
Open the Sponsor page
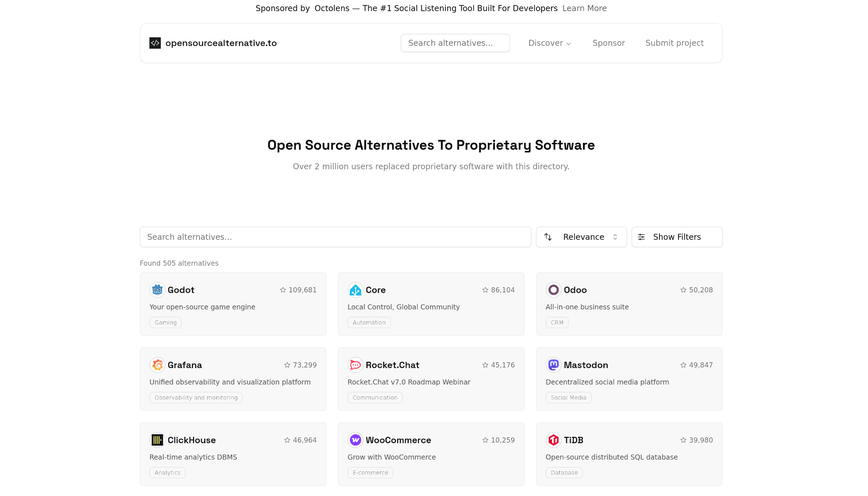point(608,43)
